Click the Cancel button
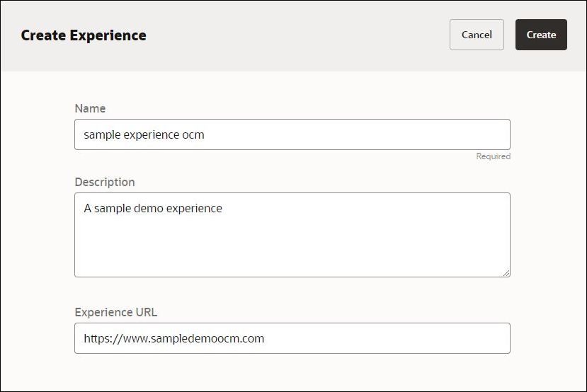Screen dimensions: 587x392 click(477, 35)
